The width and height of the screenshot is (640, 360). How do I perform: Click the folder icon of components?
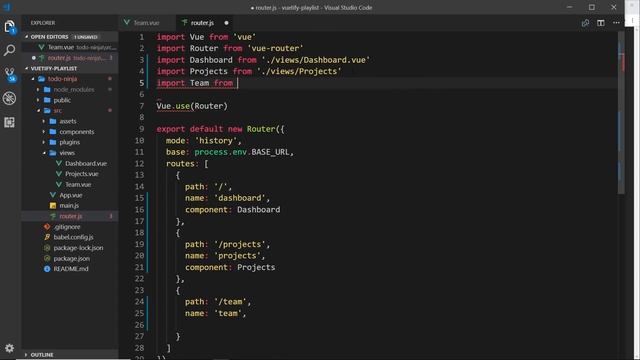point(53,132)
